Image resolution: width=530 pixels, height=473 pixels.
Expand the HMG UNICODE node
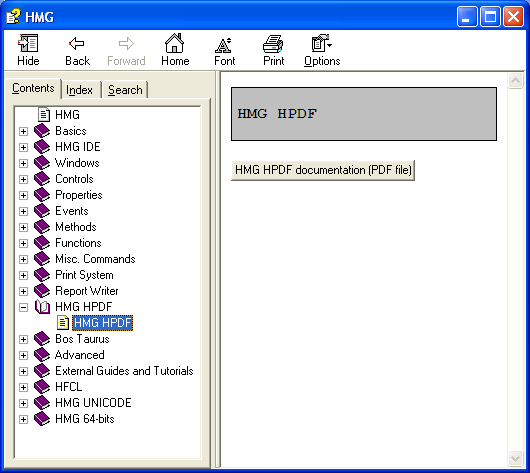click(23, 403)
